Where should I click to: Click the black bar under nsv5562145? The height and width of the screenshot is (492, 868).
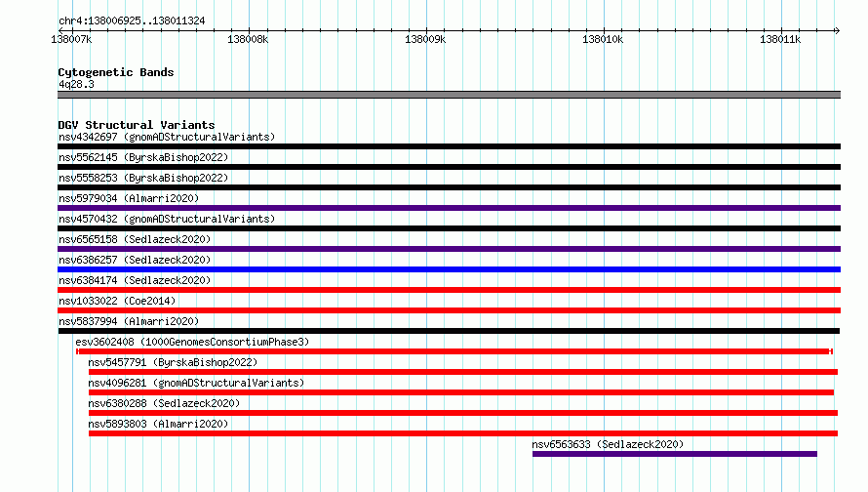449,167
